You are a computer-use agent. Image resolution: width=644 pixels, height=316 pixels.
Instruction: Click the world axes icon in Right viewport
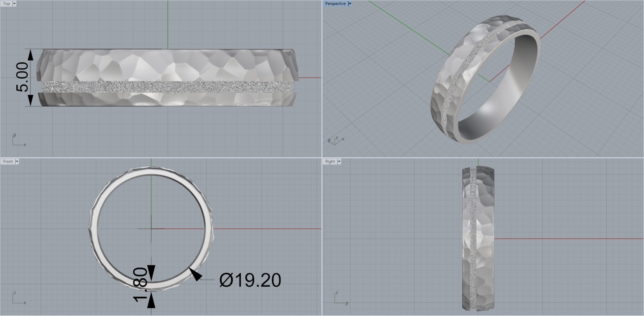(x=341, y=299)
